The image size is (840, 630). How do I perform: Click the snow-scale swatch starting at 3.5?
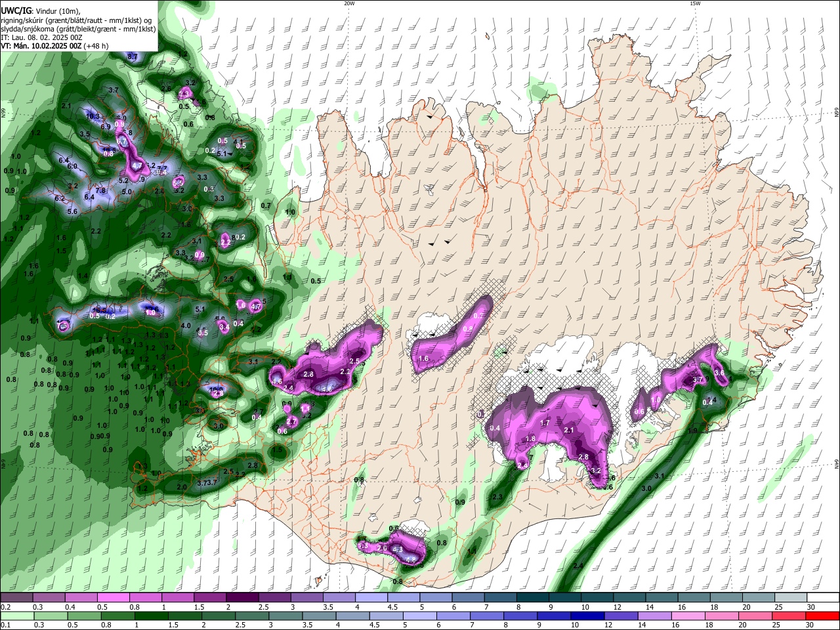pyautogui.click(x=339, y=598)
